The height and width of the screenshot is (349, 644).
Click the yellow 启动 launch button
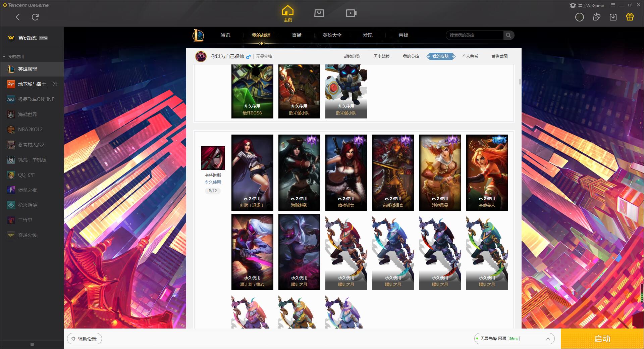click(x=602, y=339)
